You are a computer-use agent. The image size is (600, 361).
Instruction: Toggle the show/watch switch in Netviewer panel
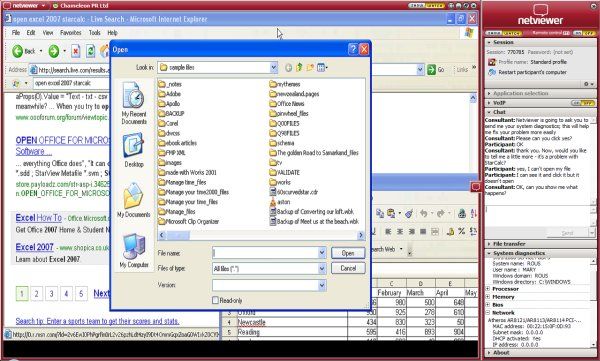[x=504, y=33]
